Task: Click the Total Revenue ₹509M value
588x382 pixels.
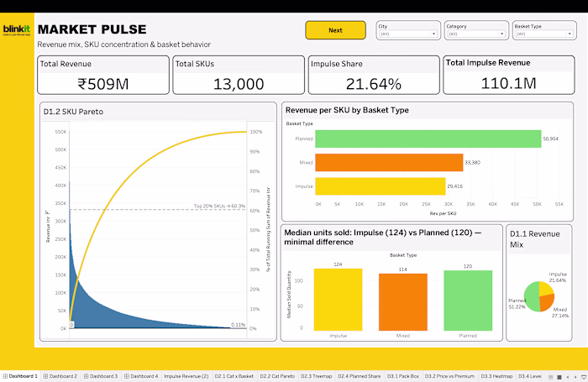Action: pyautogui.click(x=103, y=84)
